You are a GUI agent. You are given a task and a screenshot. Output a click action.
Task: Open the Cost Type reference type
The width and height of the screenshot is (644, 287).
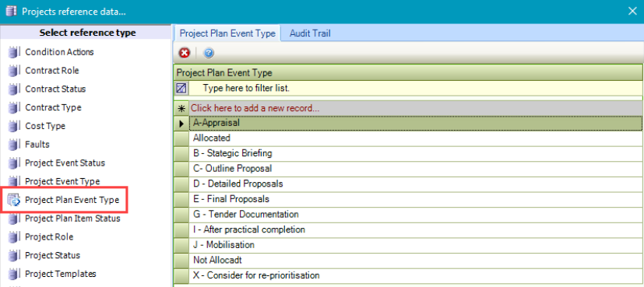click(x=45, y=126)
